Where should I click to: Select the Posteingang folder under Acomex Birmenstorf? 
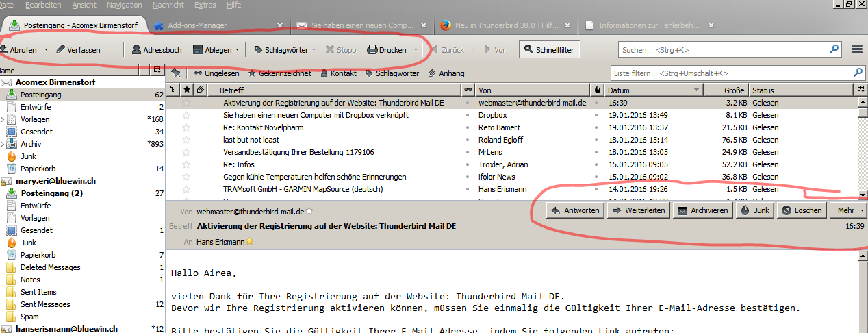point(82,95)
